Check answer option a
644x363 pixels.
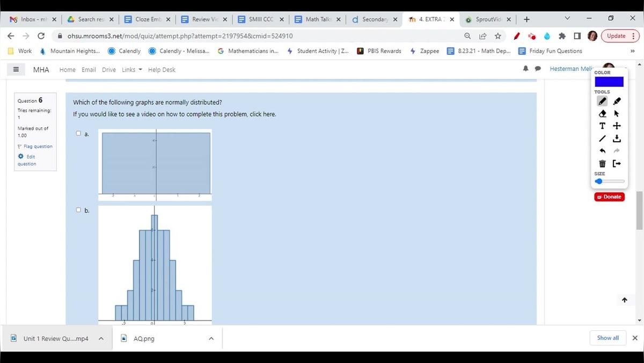(78, 133)
